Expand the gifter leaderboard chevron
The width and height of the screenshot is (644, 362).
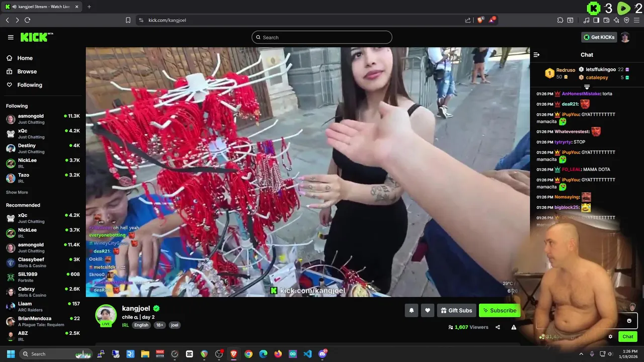[x=587, y=87]
